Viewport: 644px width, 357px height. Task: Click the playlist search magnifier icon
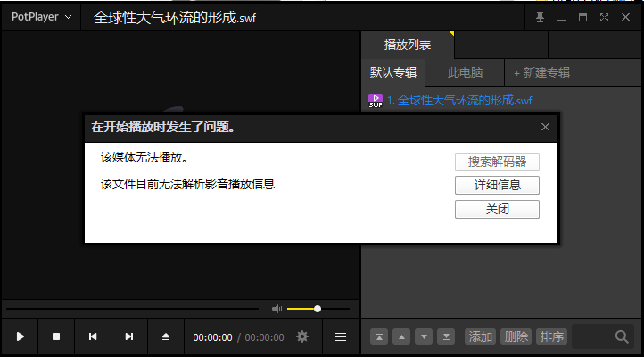tap(622, 336)
